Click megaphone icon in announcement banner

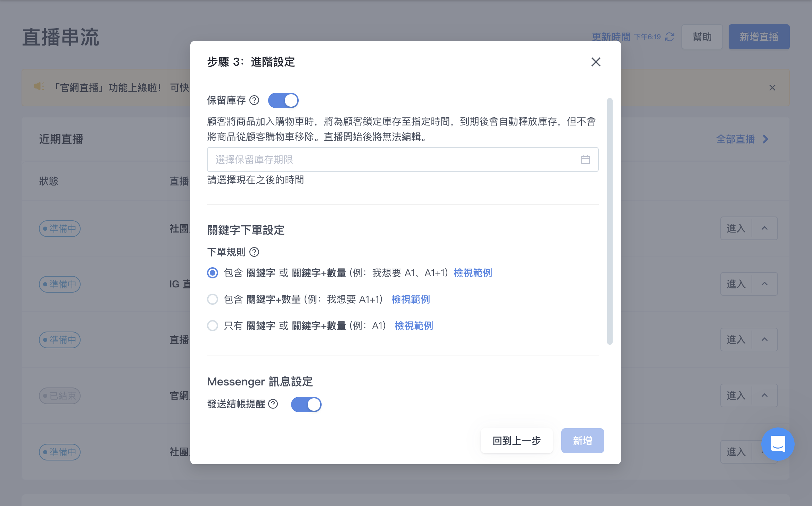(39, 87)
